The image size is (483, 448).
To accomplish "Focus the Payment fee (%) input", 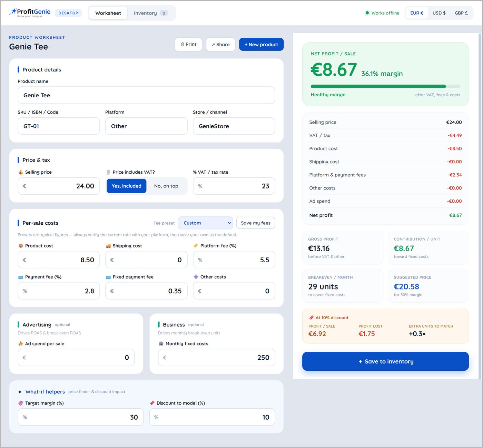I will 59,291.
